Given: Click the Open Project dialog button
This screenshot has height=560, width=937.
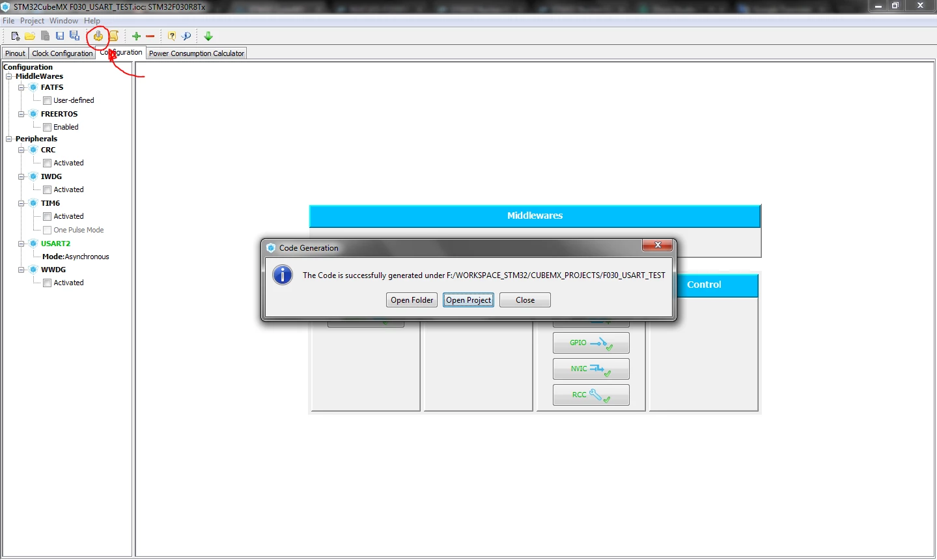Looking at the screenshot, I should tap(468, 300).
